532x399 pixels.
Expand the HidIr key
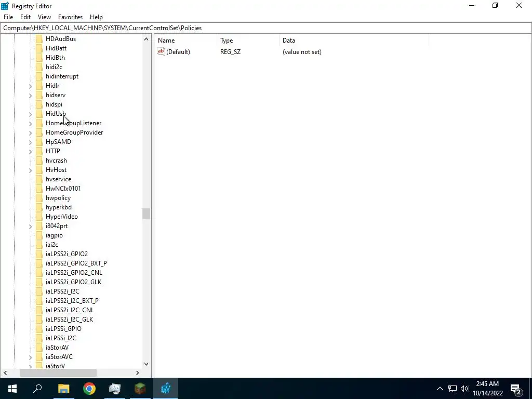[x=30, y=86]
